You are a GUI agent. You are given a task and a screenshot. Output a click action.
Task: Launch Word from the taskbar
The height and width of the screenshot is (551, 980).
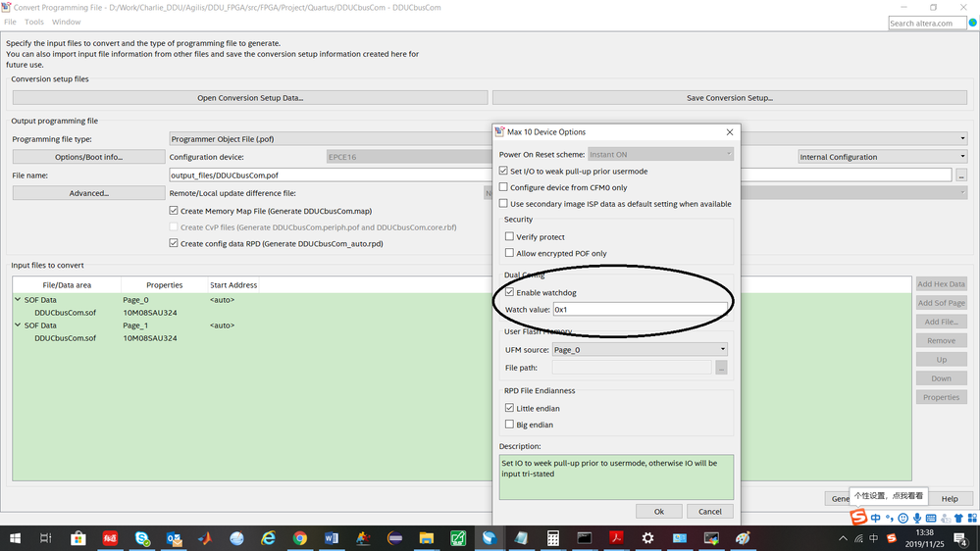tap(332, 538)
